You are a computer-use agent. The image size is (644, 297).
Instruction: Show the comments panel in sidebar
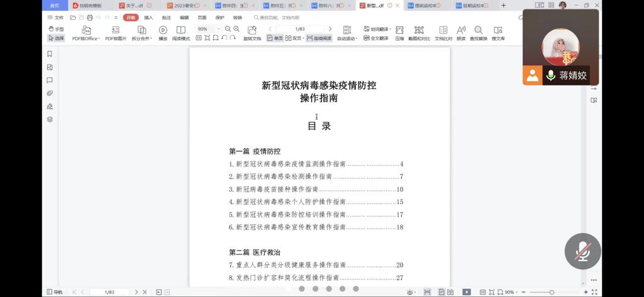[50, 80]
